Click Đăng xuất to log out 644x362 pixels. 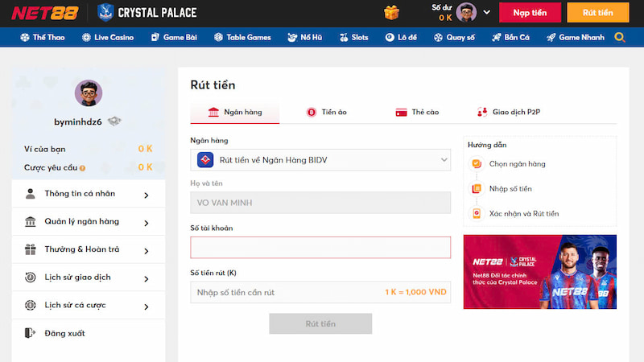click(89, 333)
